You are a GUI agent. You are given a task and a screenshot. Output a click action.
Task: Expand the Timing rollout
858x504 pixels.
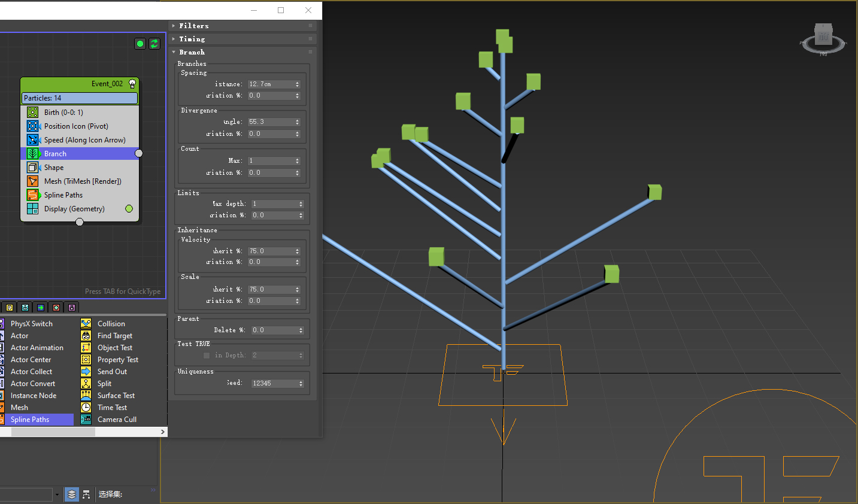coord(192,39)
